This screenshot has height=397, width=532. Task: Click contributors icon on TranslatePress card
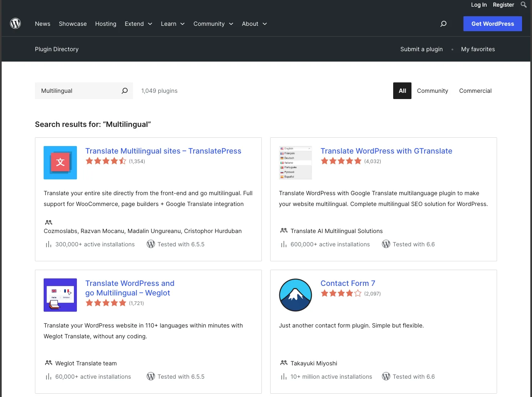(49, 223)
